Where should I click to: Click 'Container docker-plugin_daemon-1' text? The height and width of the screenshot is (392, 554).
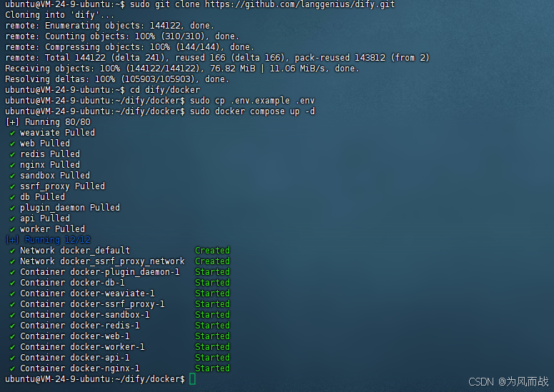point(100,272)
